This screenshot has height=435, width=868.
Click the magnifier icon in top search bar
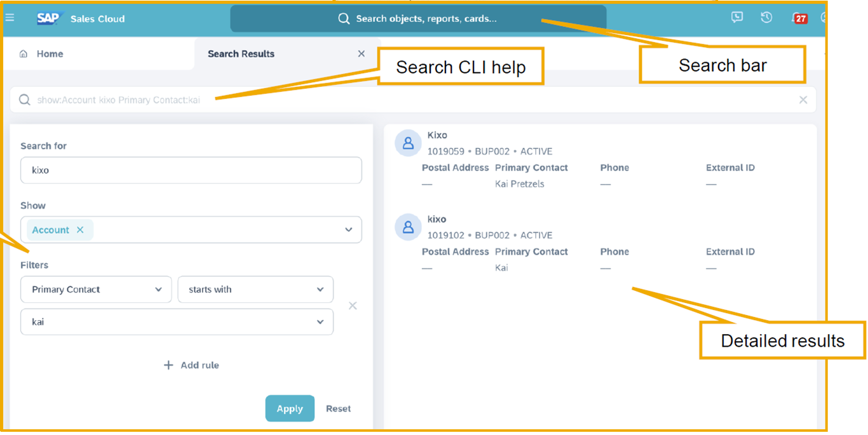click(344, 18)
